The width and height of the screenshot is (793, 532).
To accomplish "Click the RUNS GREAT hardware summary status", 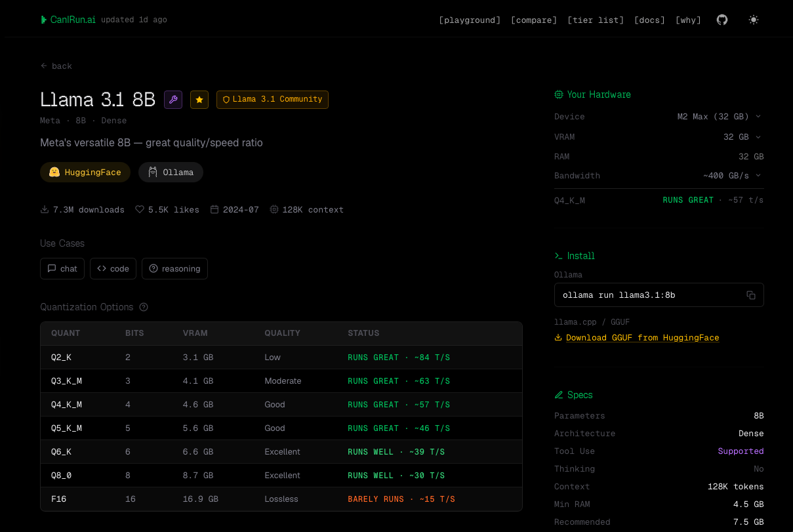I will coord(688,200).
